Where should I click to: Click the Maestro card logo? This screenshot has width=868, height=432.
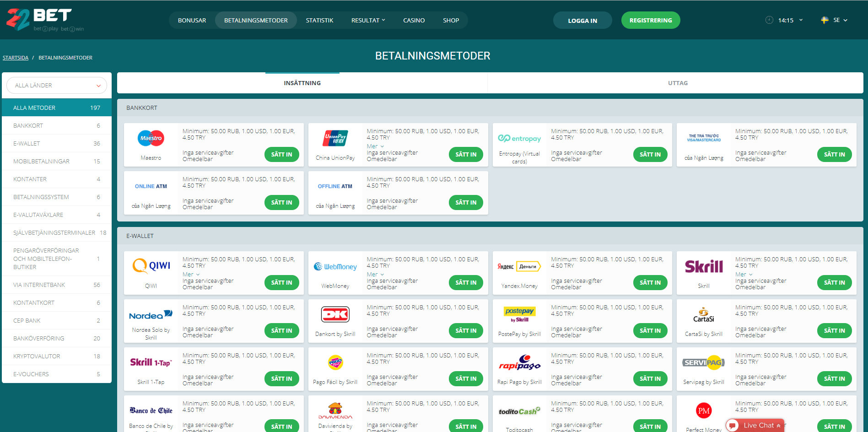pyautogui.click(x=151, y=138)
